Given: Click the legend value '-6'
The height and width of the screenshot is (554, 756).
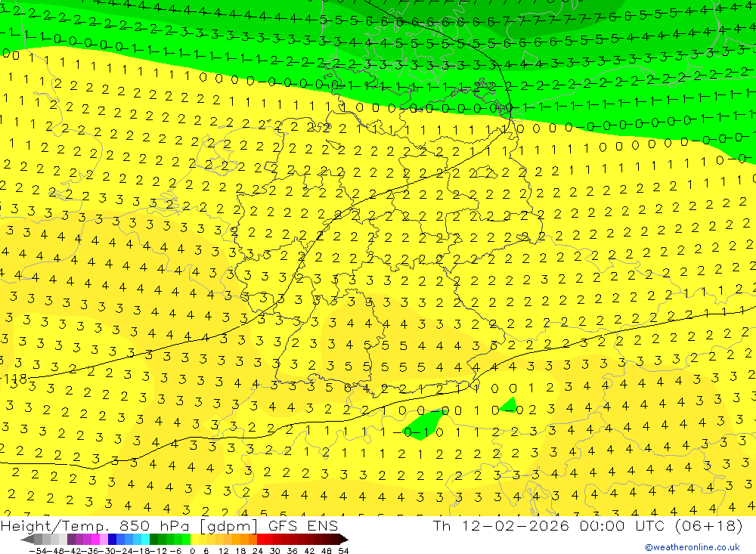Looking at the screenshot, I should [x=175, y=551].
